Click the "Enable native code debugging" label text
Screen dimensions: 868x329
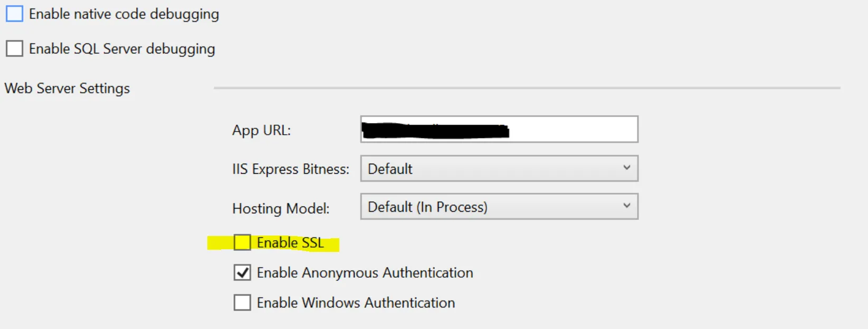click(x=123, y=14)
